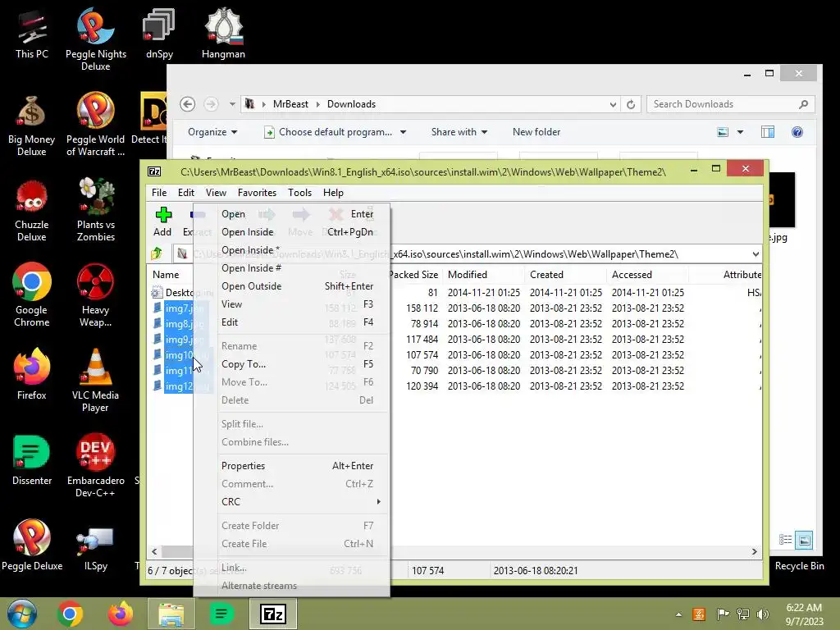Viewport: 840px width, 630px height.
Task: Open the Explorer view options dropdown arrow
Action: [x=740, y=132]
